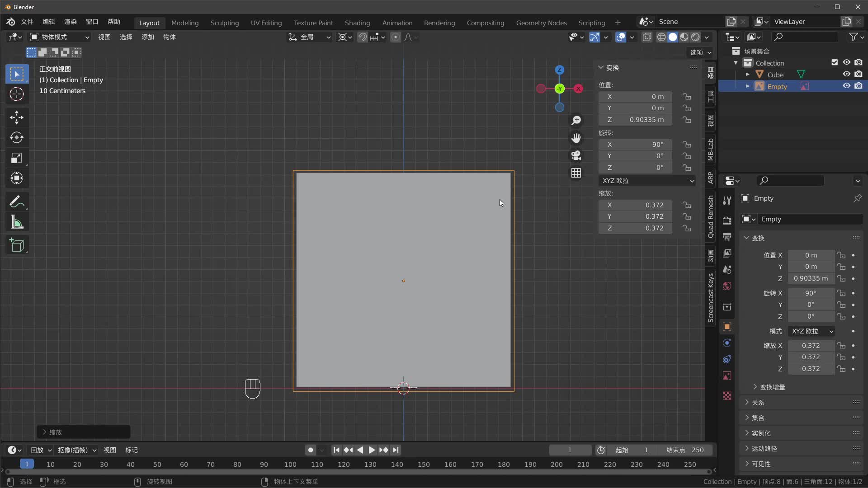The width and height of the screenshot is (868, 488).
Task: Open the XYZ Euler rotation mode dropdown in sidebar
Action: point(647,180)
